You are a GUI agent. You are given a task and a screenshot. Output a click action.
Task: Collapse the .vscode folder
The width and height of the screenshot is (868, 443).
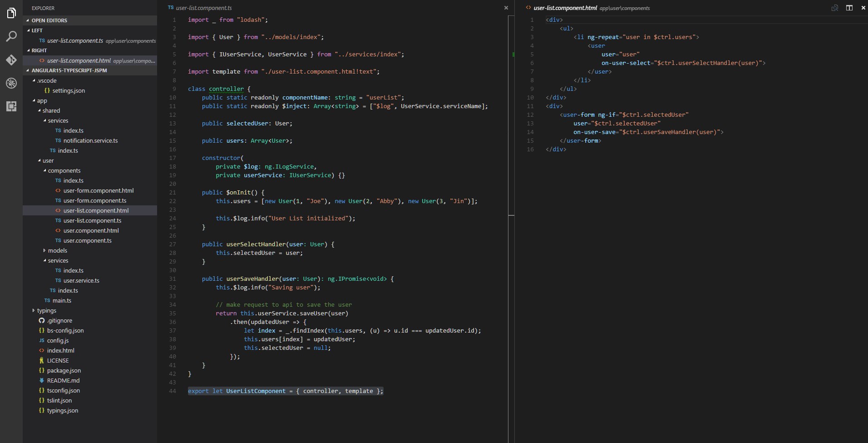coord(34,80)
